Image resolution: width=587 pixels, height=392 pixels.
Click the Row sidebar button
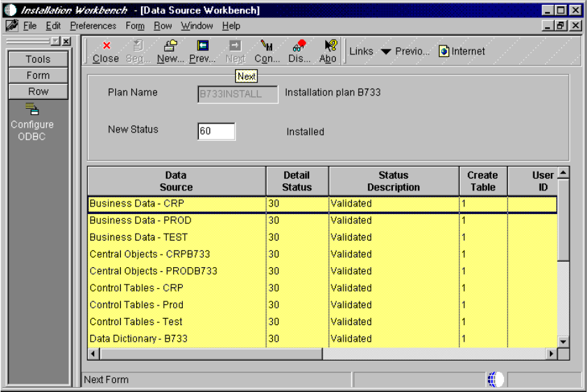coord(38,91)
